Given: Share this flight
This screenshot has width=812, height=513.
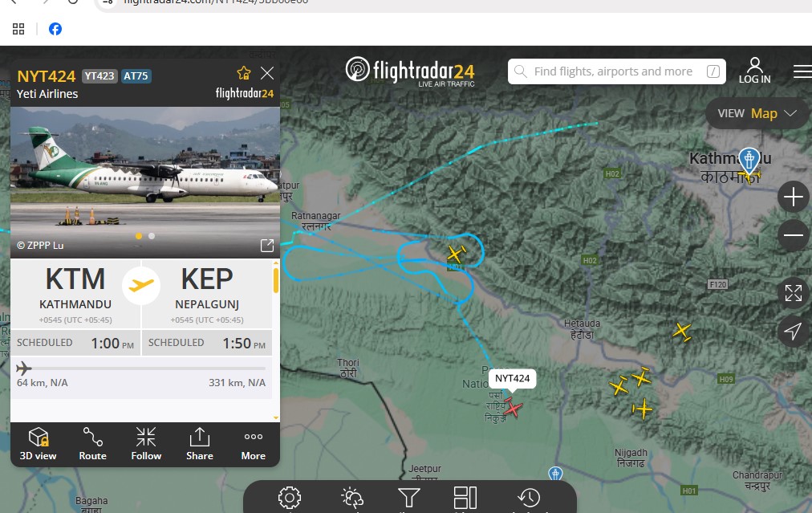Looking at the screenshot, I should tap(199, 444).
